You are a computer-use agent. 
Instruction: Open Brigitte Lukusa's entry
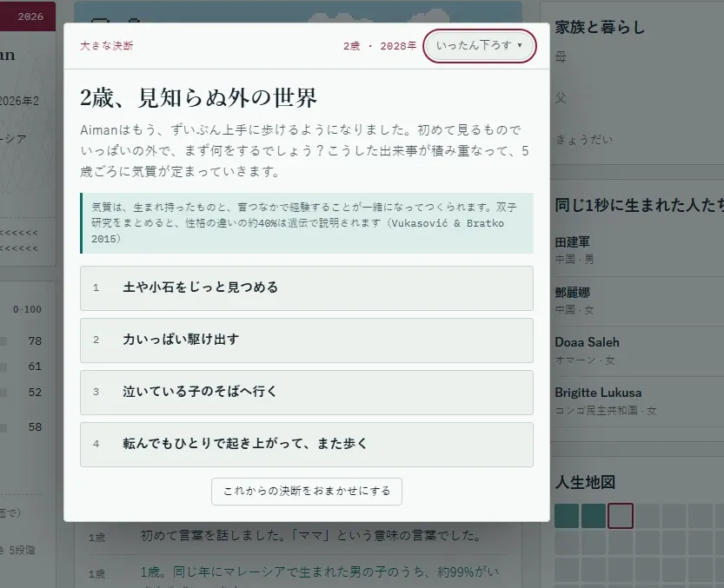[x=639, y=401]
